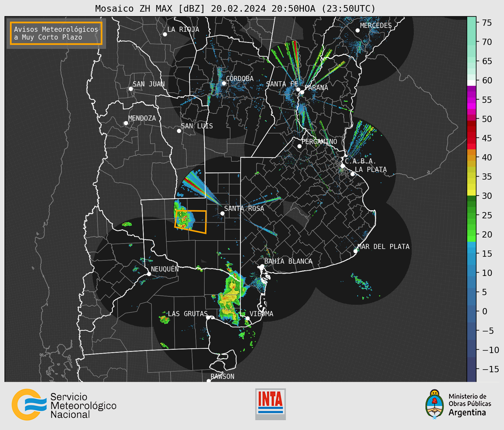
Task: Click the PERGAMINO label on the map
Action: click(319, 141)
